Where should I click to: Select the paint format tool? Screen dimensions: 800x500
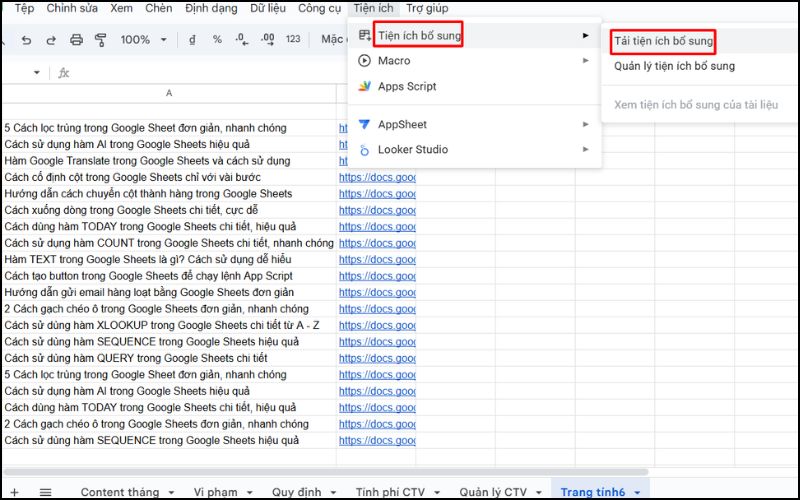(x=100, y=40)
